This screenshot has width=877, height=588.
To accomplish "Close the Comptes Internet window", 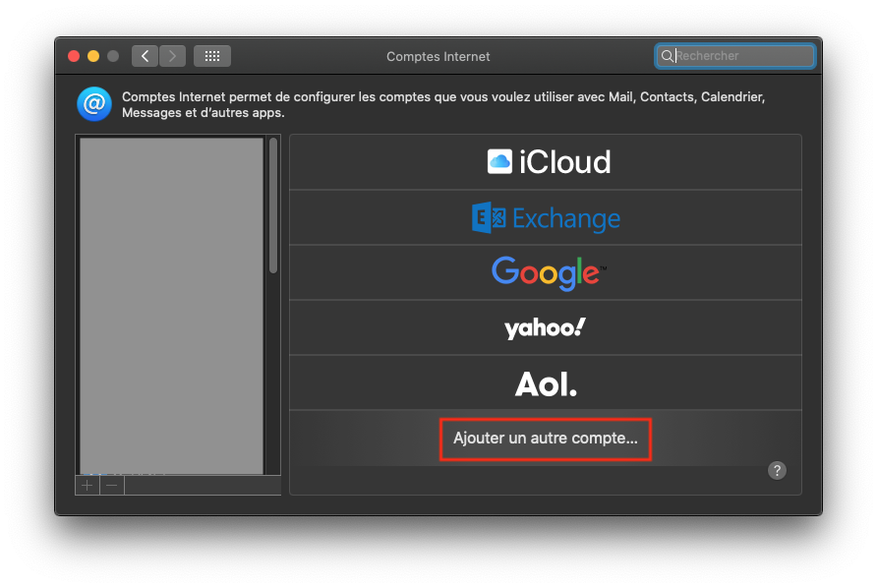I will 74,56.
